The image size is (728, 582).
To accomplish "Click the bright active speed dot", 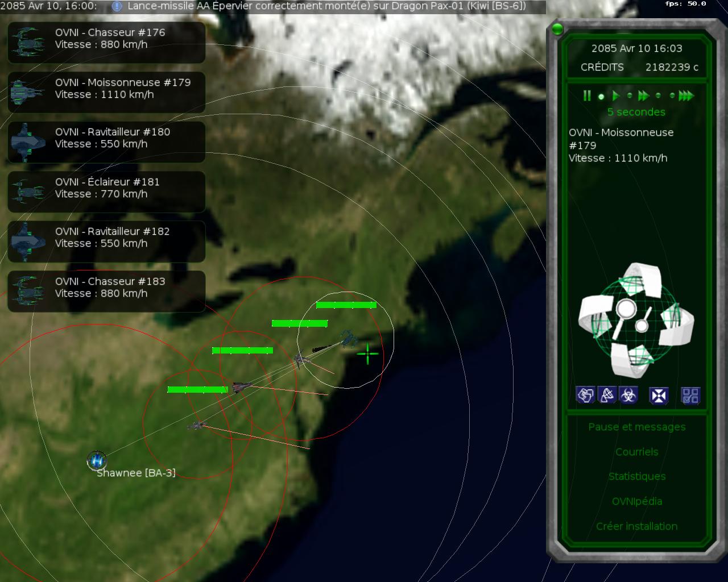I will (x=601, y=97).
